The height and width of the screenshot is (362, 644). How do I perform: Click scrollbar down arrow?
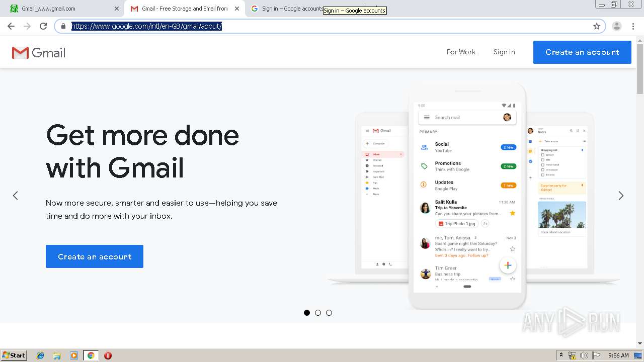click(640, 343)
